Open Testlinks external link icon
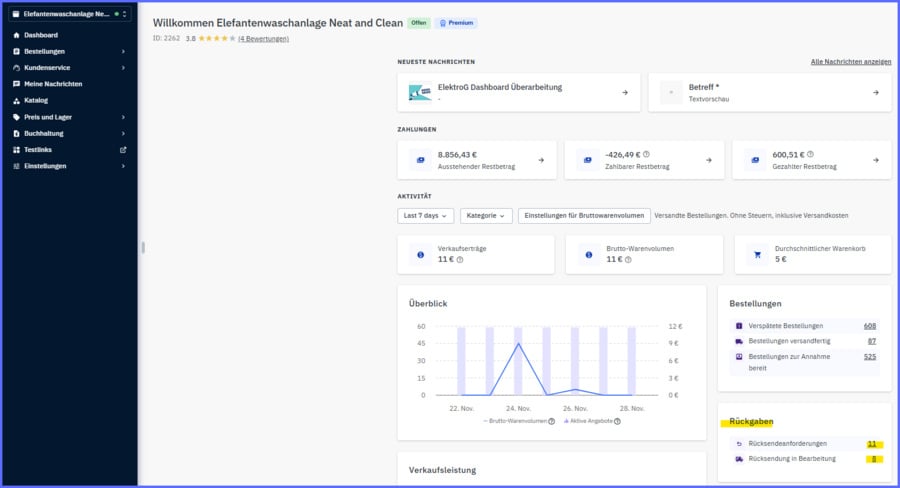900x488 pixels. click(123, 150)
